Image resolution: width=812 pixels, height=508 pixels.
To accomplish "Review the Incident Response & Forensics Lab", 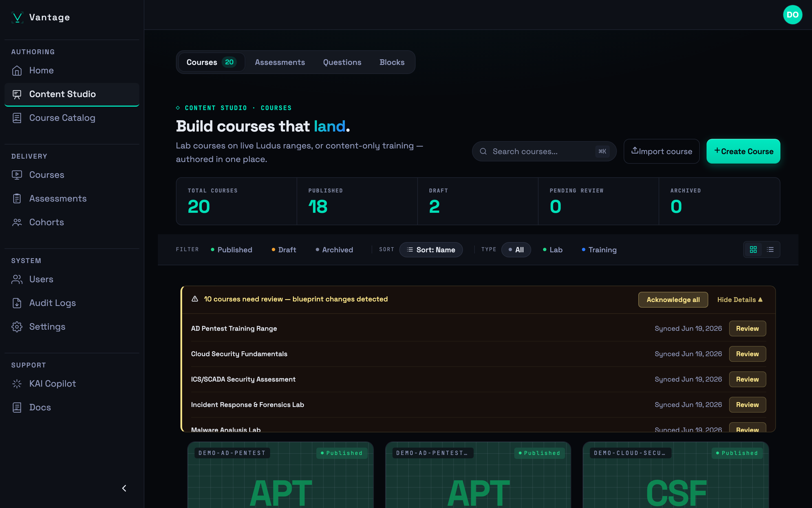I will [747, 405].
